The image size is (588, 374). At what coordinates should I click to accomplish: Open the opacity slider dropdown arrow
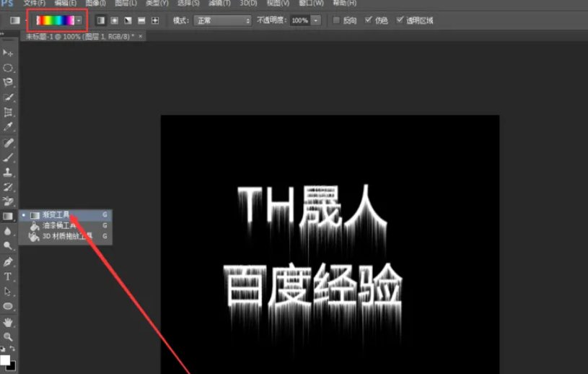tap(316, 20)
